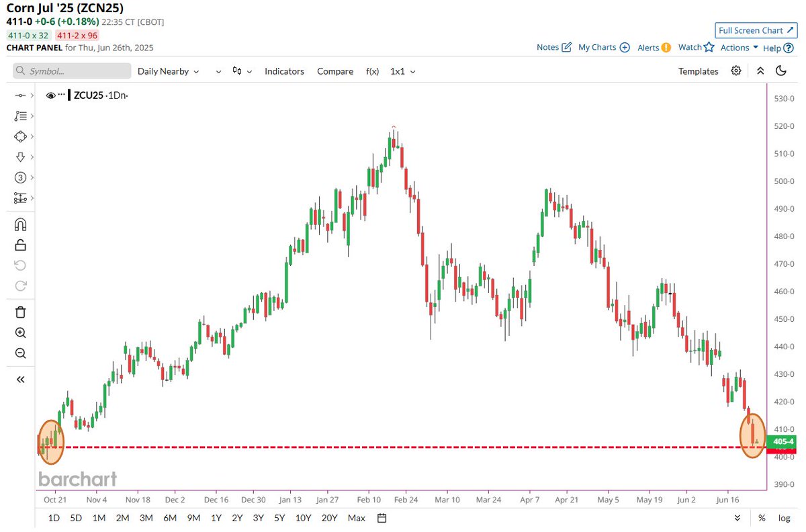
Task: Select the 1M time range
Action: click(99, 518)
